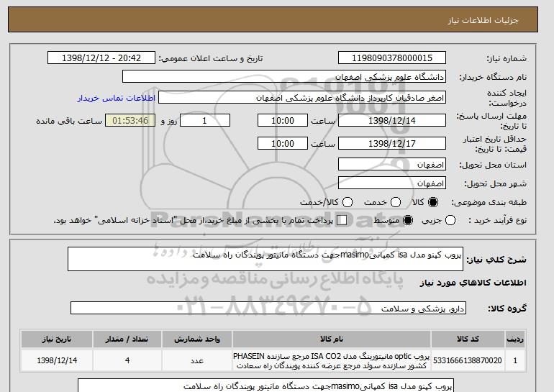Click the delivery province field اصفهان
This screenshot has width=554, height=392.
[392, 165]
